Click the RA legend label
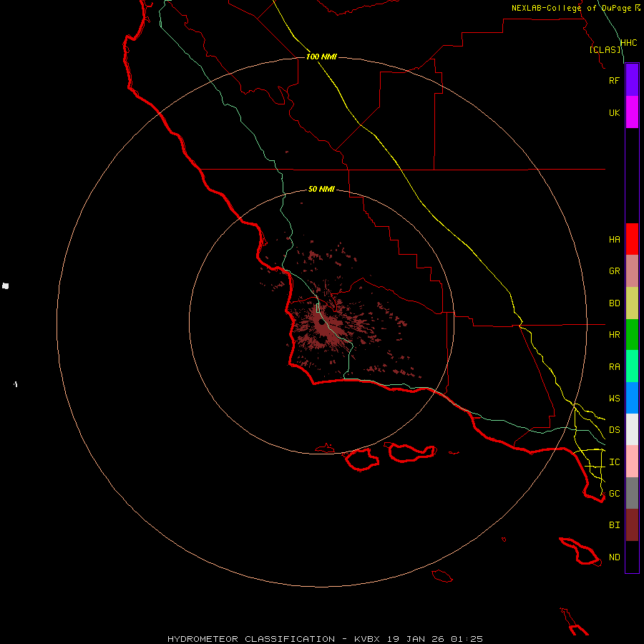The width and height of the screenshot is (644, 644). [614, 367]
